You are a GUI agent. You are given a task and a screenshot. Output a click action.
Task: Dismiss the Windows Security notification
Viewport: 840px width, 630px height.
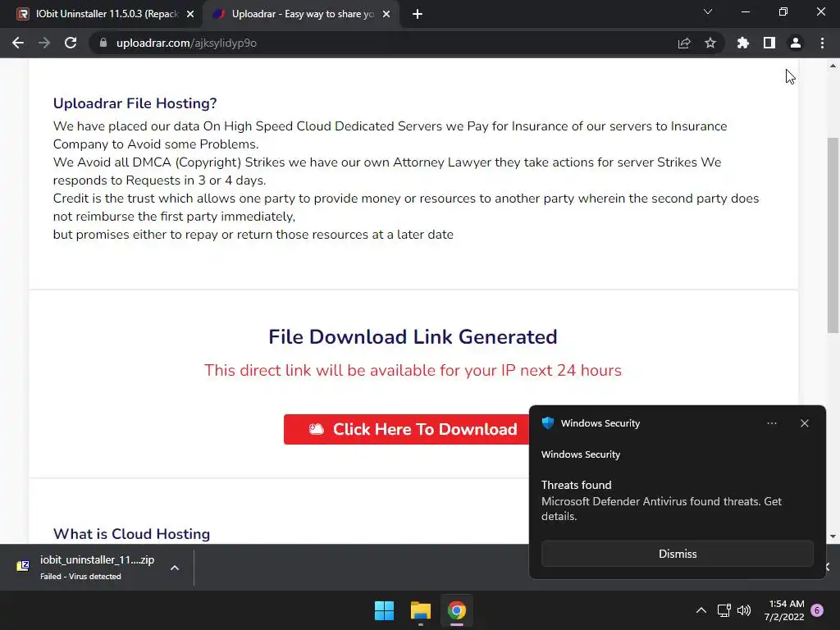[x=677, y=554]
